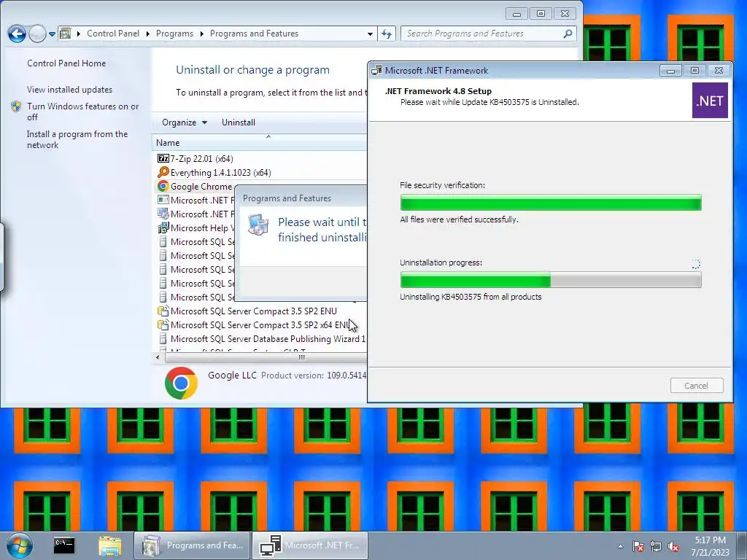Click the search magnifier icon

click(568, 34)
